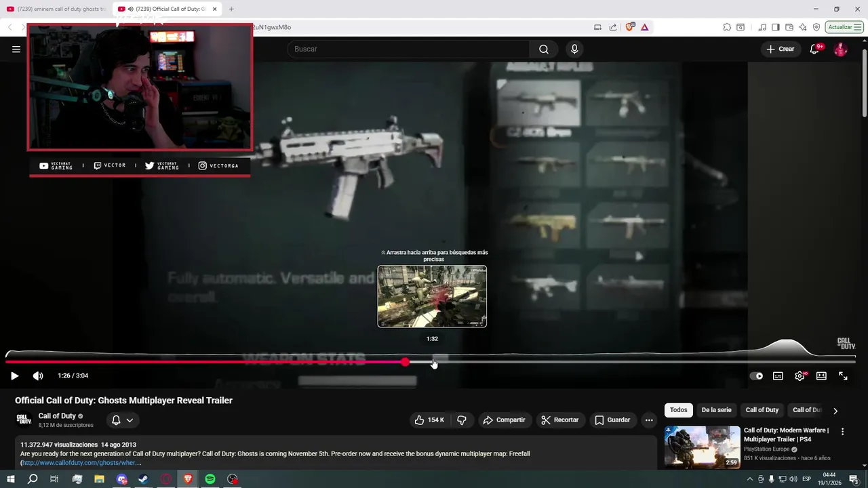This screenshot has height=488, width=868.
Task: Open the Windows Start menu
Action: (10, 479)
